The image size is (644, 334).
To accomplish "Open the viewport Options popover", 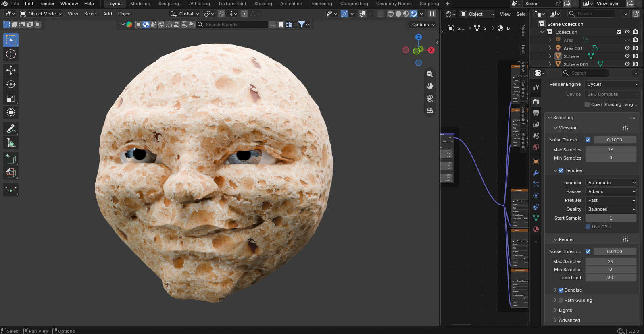I will pyautogui.click(x=423, y=25).
